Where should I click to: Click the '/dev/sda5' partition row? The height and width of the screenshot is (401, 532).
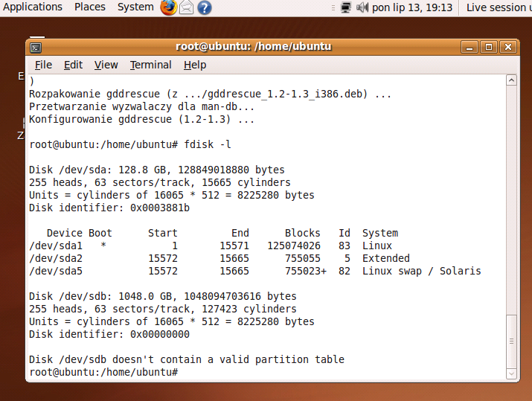click(x=255, y=271)
